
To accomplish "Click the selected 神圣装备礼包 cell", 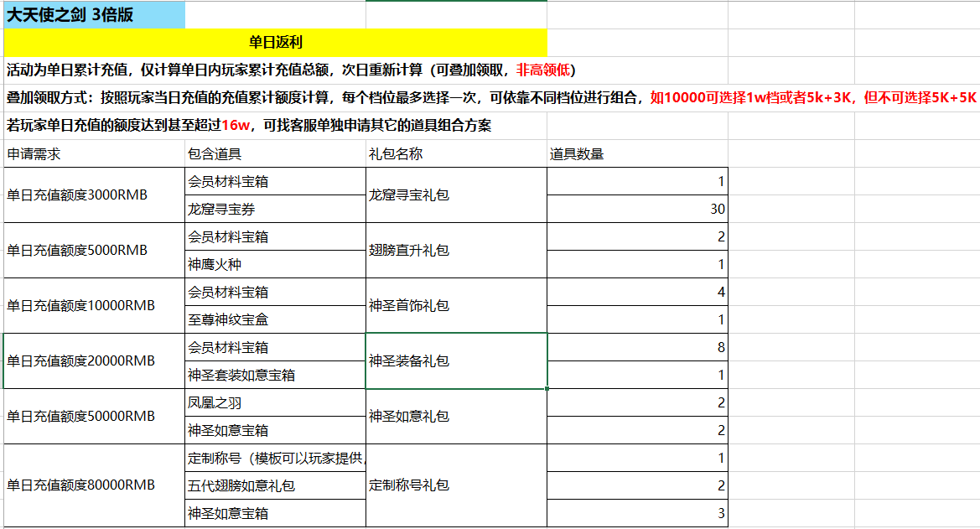I will pos(456,360).
